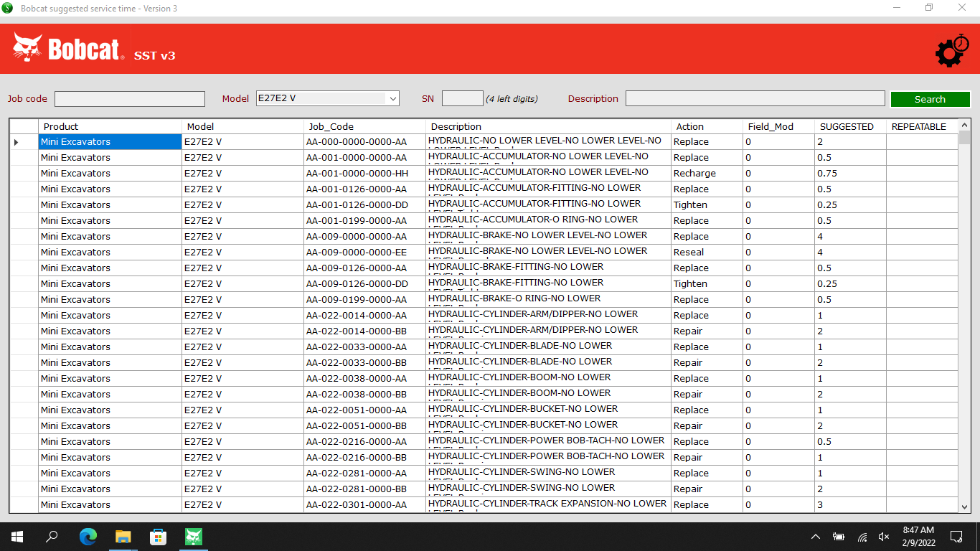Open Bobcat SST app in taskbar
Viewport: 980px width, 551px height.
(194, 537)
